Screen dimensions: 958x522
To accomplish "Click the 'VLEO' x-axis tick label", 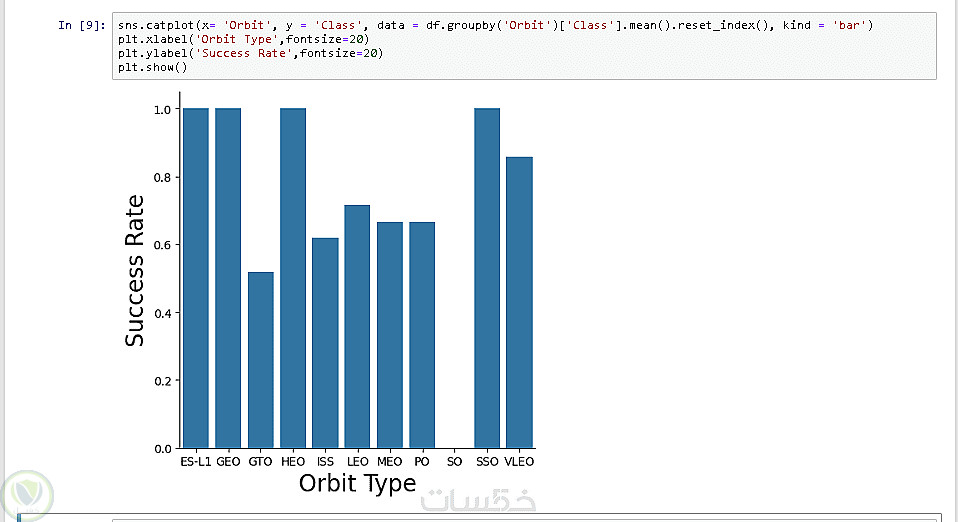I will point(519,461).
